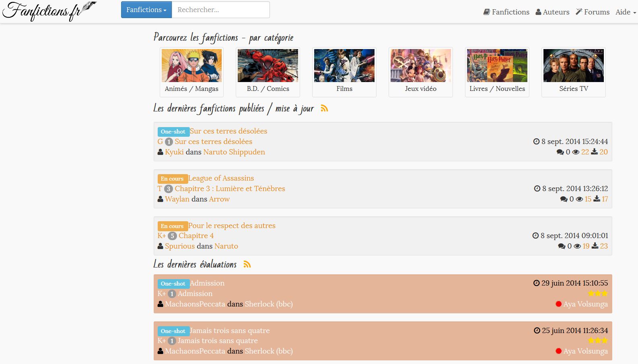
Task: Open Auteurs in the top navigation
Action: click(552, 12)
